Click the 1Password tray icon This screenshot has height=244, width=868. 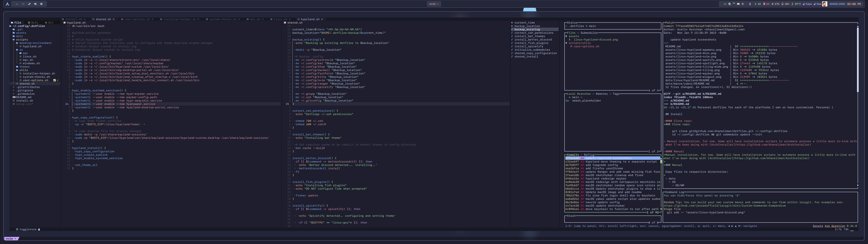coord(743,4)
